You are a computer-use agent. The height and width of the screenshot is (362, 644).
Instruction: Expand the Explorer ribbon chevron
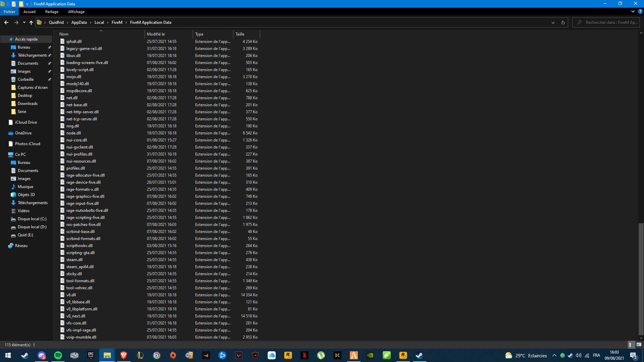point(633,11)
